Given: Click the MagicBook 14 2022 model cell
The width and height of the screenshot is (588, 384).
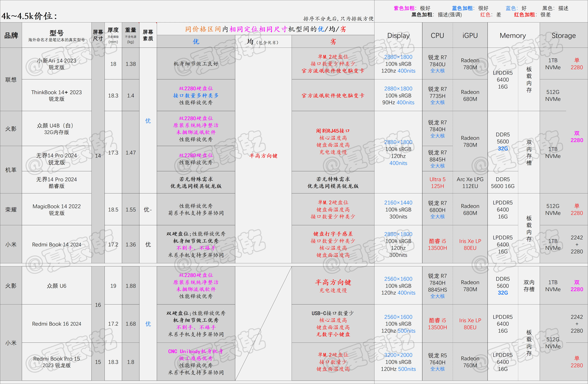Looking at the screenshot, I should 57,209.
